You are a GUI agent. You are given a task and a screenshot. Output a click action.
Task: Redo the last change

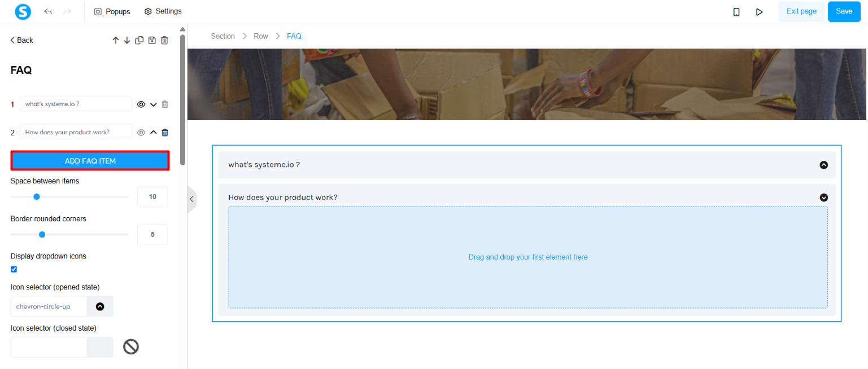67,11
